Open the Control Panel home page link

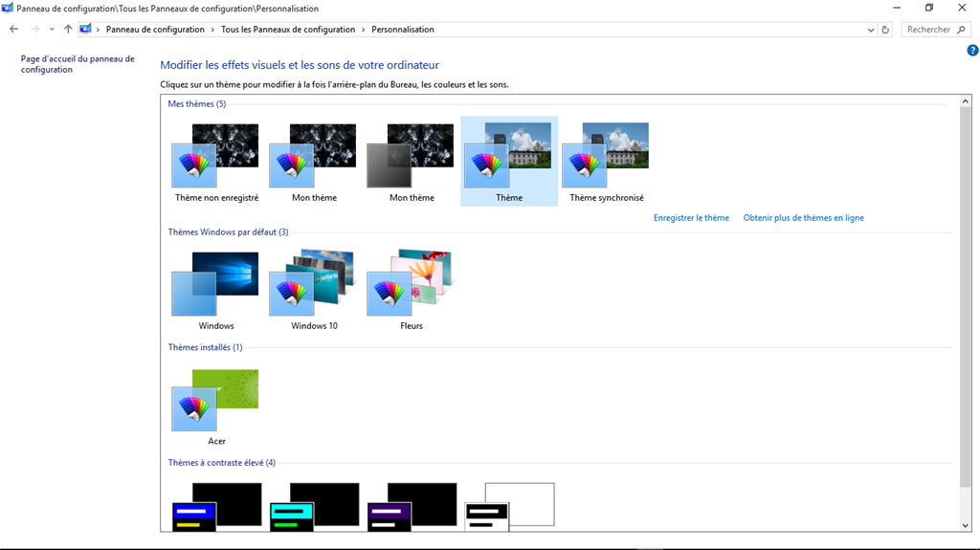coord(78,64)
